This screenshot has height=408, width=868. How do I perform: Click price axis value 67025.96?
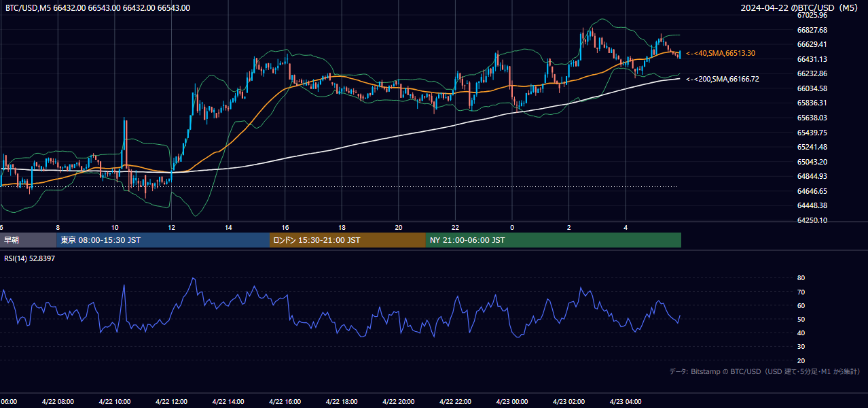[x=812, y=15]
